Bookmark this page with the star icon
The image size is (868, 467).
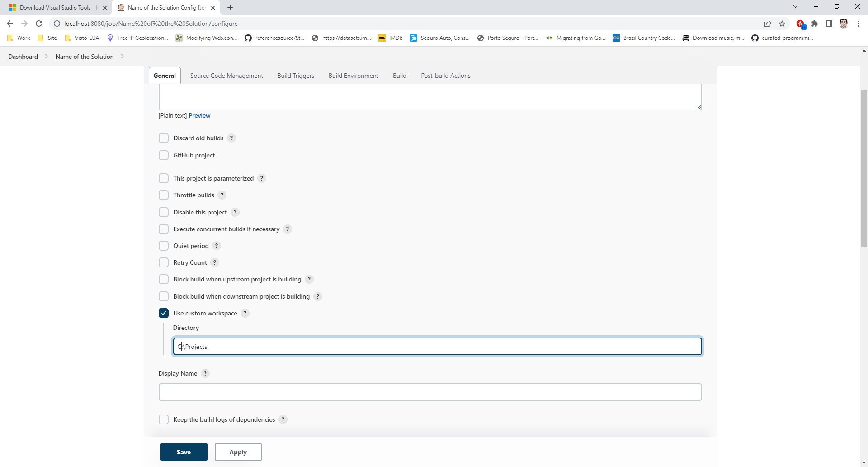point(783,24)
